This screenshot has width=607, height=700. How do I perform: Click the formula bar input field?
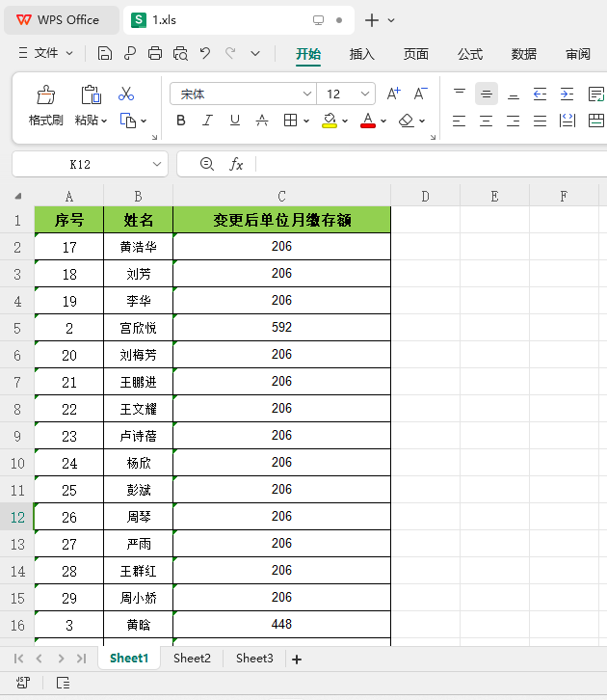tap(431, 164)
